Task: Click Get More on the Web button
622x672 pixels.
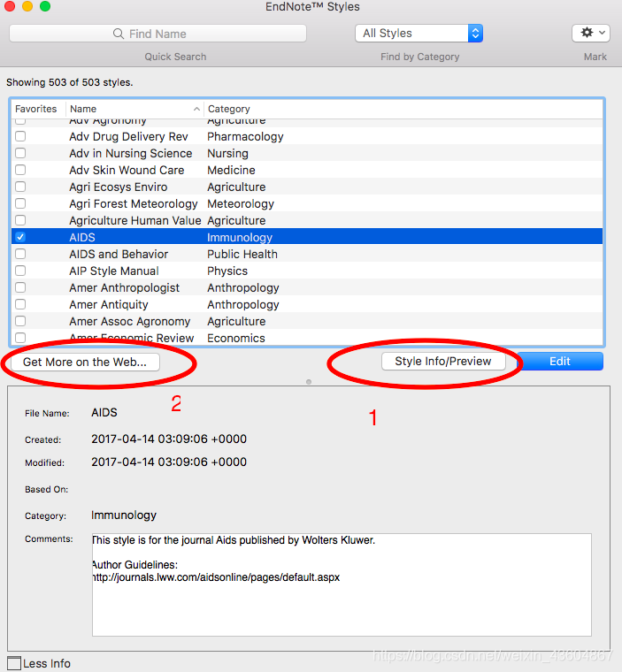Action: [x=85, y=363]
